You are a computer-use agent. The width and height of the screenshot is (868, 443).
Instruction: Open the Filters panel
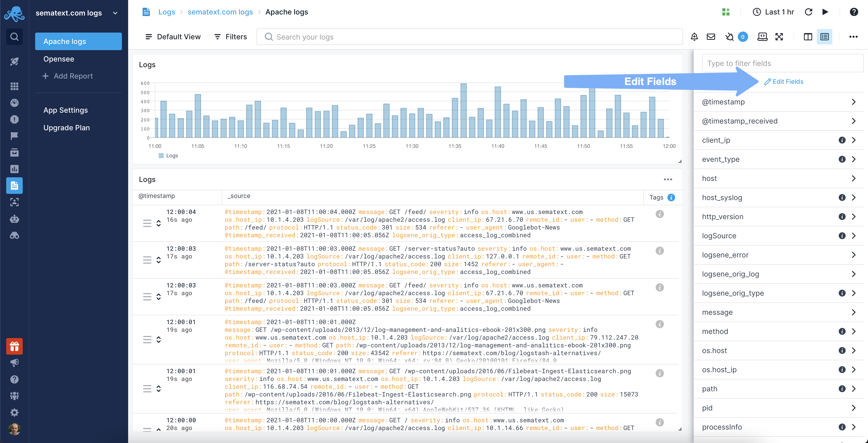pyautogui.click(x=231, y=37)
